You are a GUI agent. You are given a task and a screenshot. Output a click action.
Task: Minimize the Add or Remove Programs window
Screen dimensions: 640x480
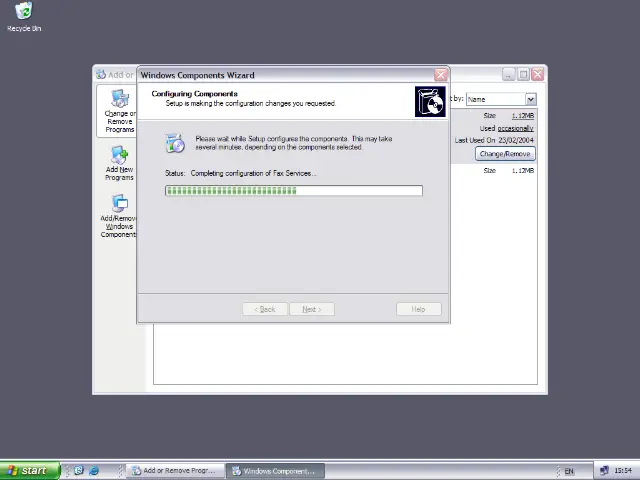point(509,75)
